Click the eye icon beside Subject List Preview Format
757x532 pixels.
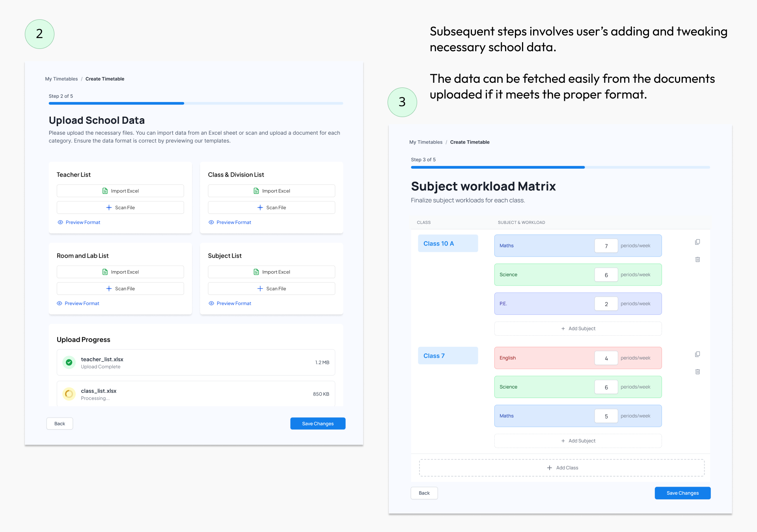(211, 303)
